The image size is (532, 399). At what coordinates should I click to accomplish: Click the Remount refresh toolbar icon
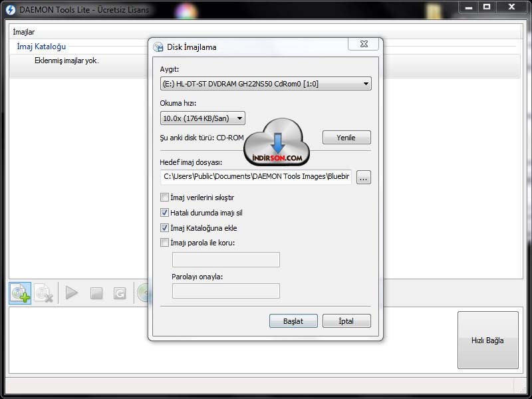(x=120, y=293)
